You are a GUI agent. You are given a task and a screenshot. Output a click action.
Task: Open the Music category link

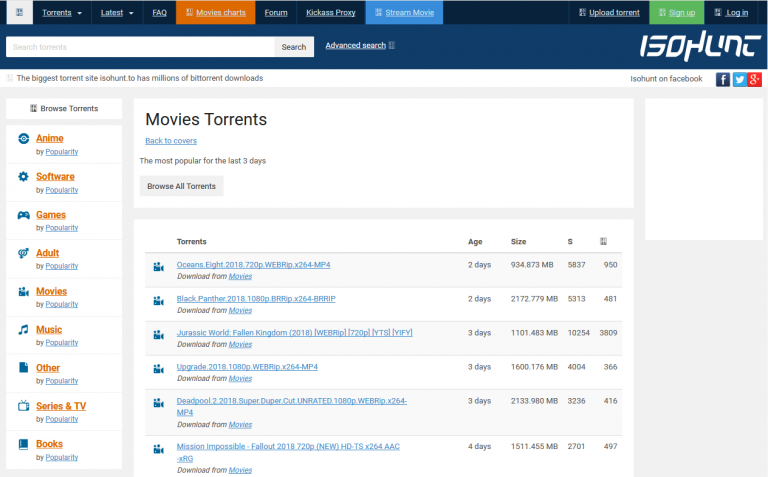point(49,330)
